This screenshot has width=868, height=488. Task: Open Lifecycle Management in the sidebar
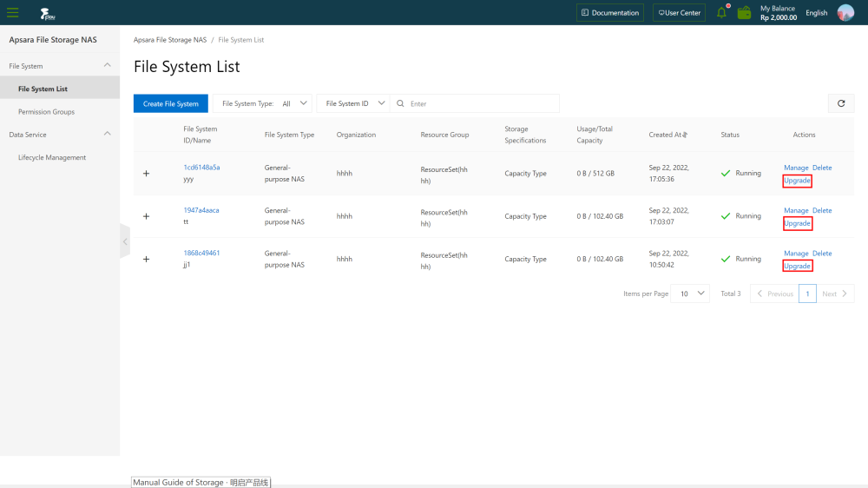52,158
